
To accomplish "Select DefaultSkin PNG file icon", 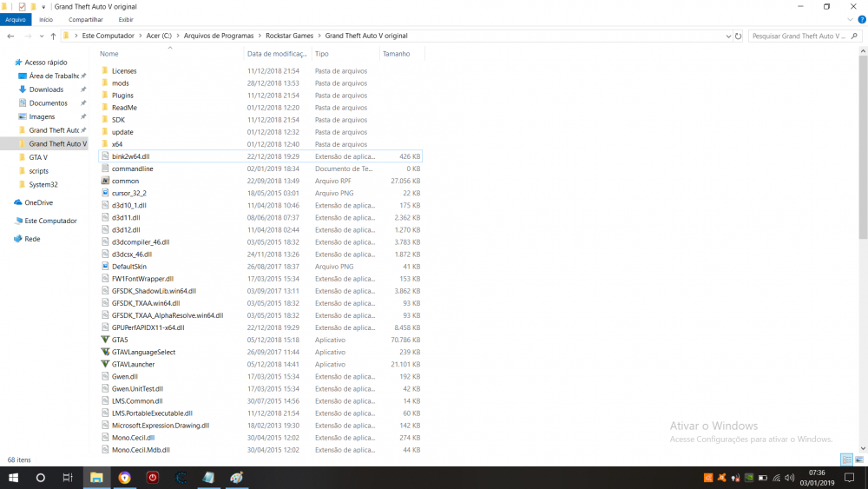I will [105, 267].
